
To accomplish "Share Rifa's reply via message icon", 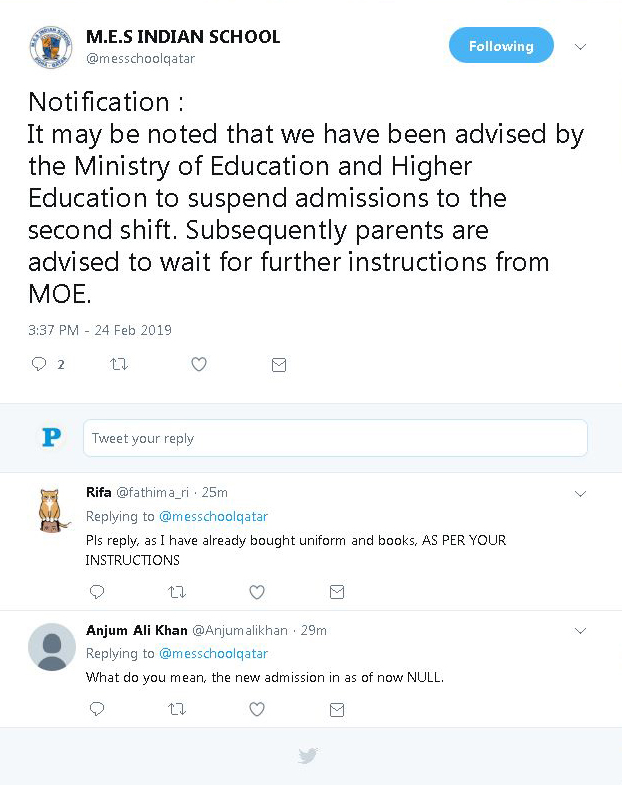I will click(x=337, y=592).
